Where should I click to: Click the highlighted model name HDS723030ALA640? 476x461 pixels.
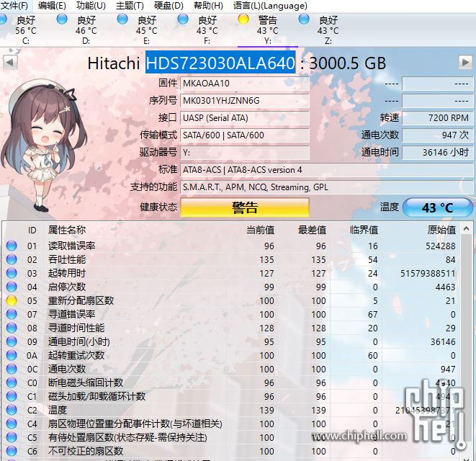pyautogui.click(x=220, y=63)
